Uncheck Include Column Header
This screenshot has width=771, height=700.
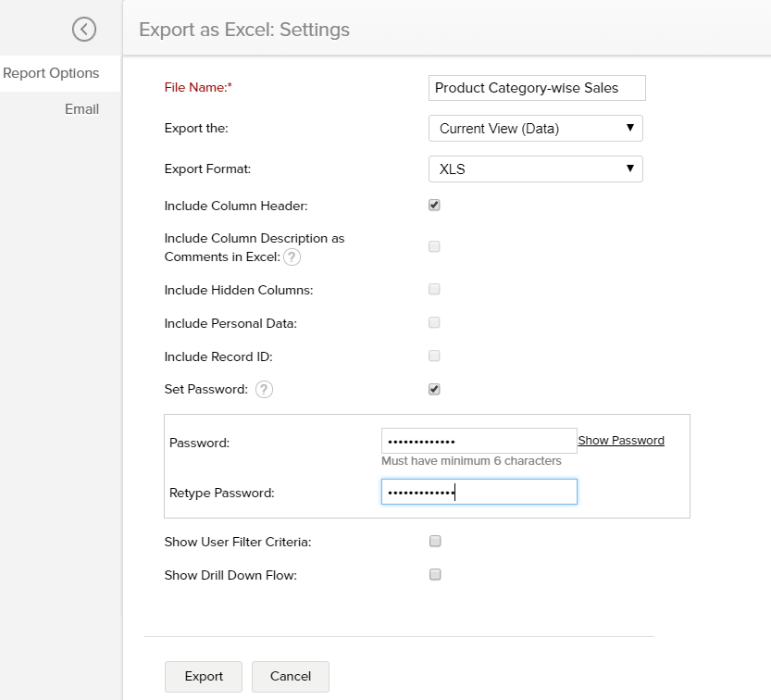[x=434, y=205]
